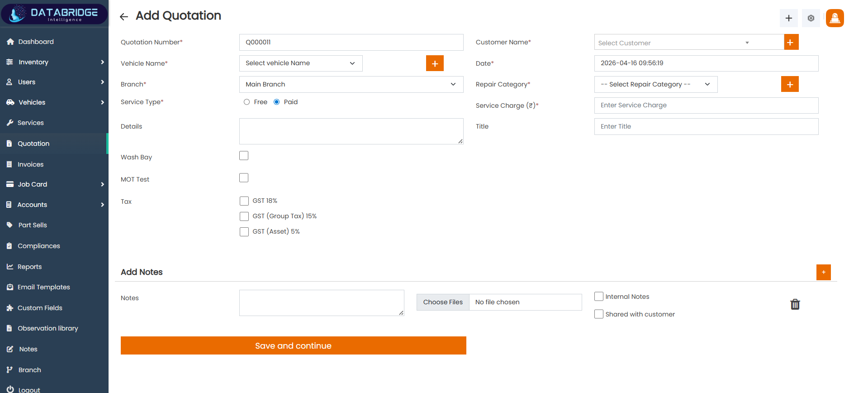Click the Compliances clipboard icon

click(x=9, y=246)
